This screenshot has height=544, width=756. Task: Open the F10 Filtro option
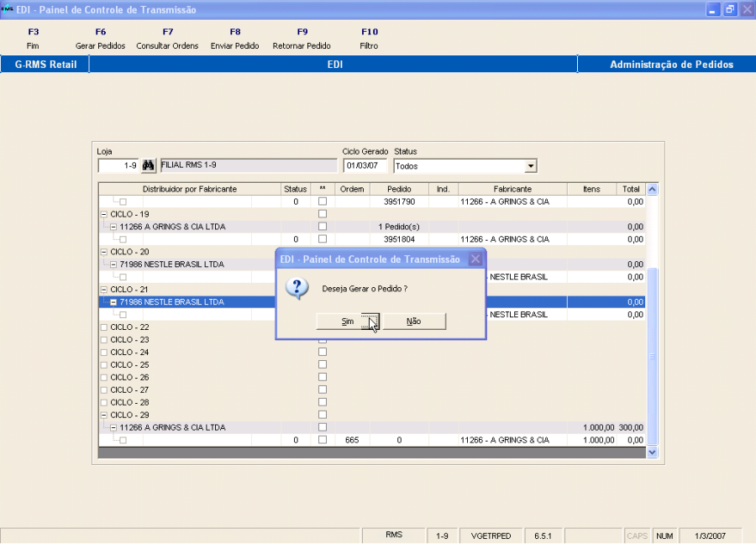click(370, 39)
